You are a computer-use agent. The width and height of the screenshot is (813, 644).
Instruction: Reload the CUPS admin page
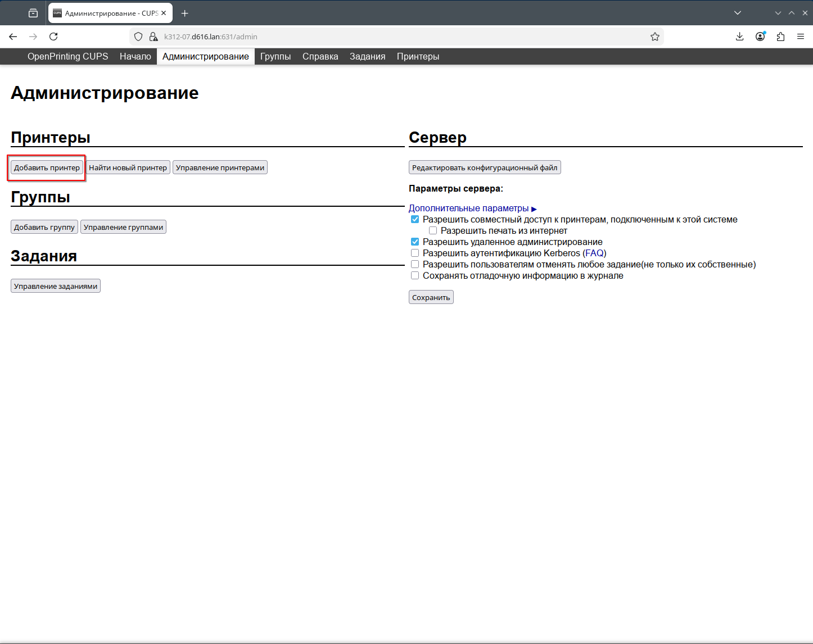pos(53,37)
